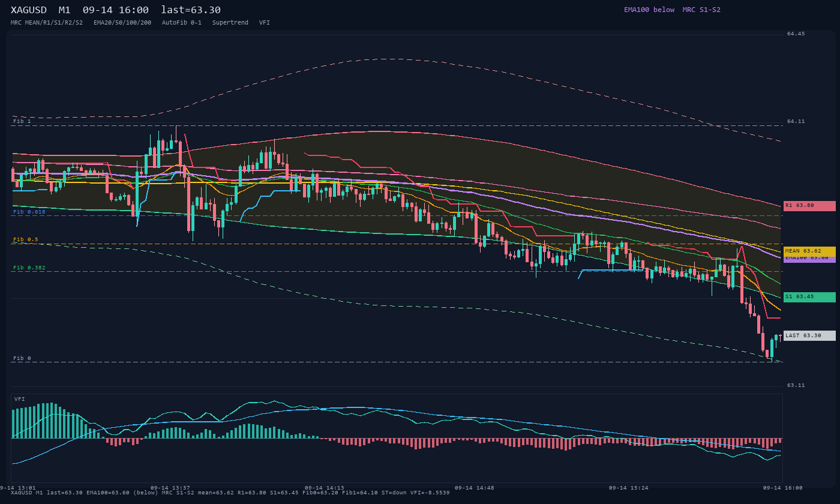Click the yellow 'MEAN 63.62' price tag

click(x=809, y=251)
